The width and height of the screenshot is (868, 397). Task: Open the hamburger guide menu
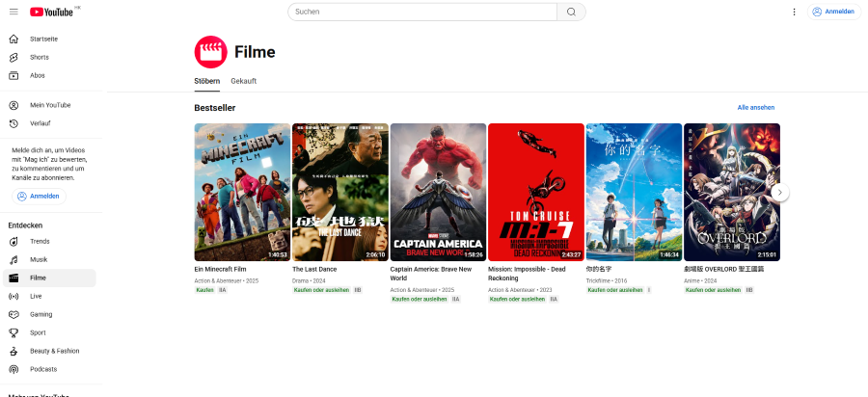(14, 12)
